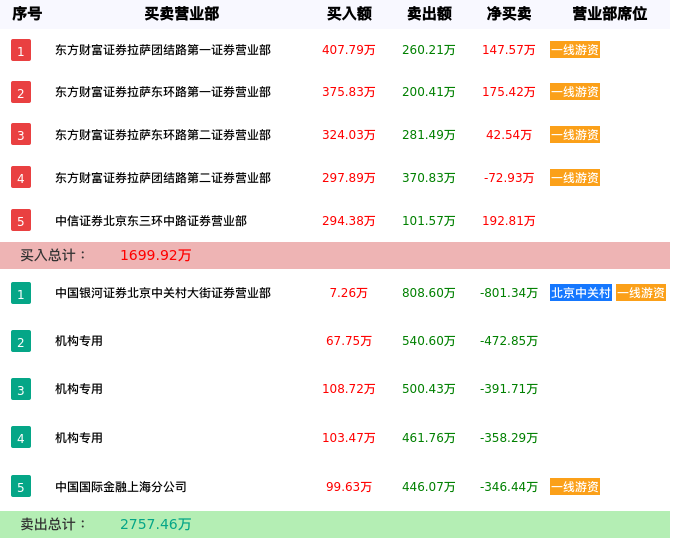Click 一线游资 tag on 拉萨东环路第二 row
This screenshot has height=540, width=676.
(x=575, y=135)
